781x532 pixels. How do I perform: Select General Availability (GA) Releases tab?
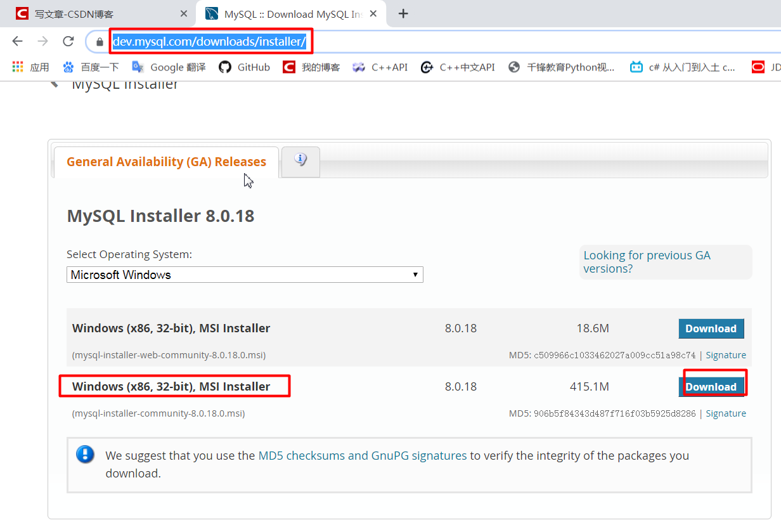click(x=166, y=162)
